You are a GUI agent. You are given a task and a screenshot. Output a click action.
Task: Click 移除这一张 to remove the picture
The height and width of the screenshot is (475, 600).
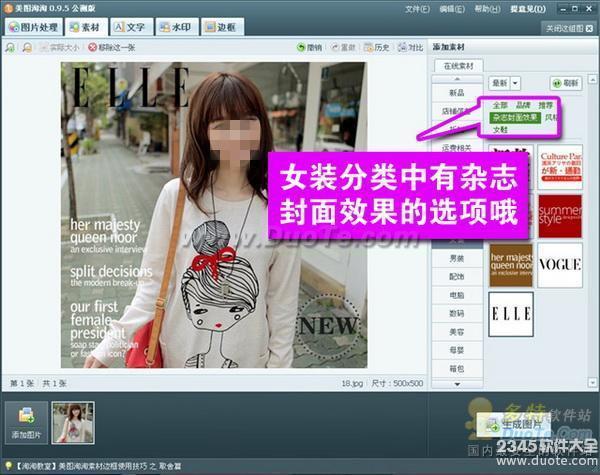click(x=111, y=47)
